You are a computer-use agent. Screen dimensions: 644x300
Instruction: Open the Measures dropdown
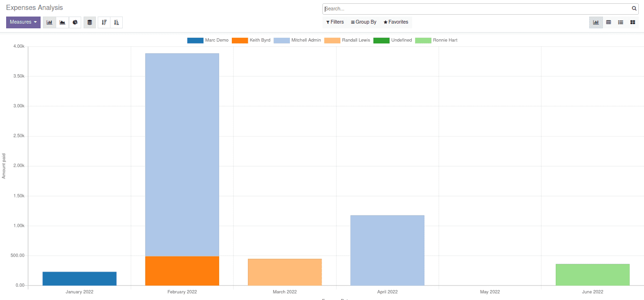click(x=23, y=22)
